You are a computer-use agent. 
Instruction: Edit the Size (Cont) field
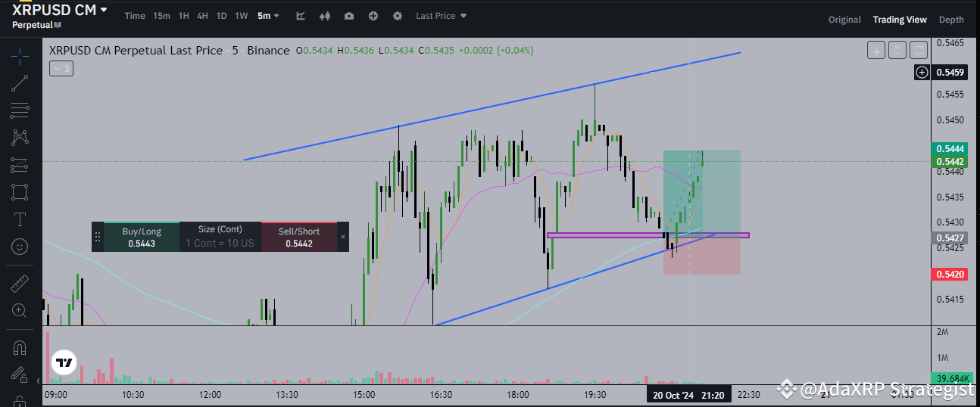click(x=220, y=237)
